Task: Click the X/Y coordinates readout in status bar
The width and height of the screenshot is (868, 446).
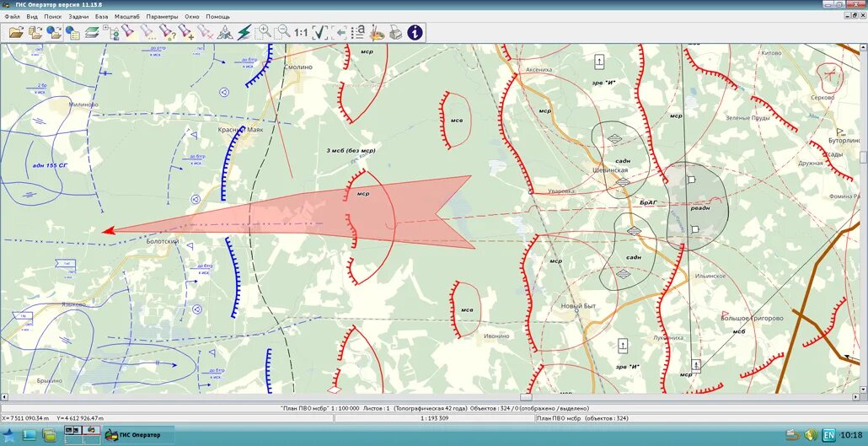Action: pos(52,418)
